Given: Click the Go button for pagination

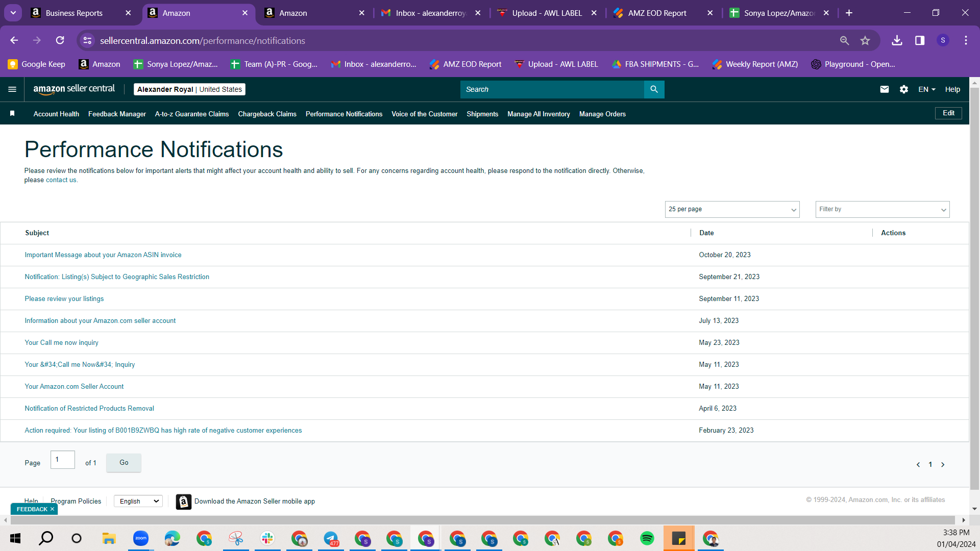Looking at the screenshot, I should coord(124,463).
